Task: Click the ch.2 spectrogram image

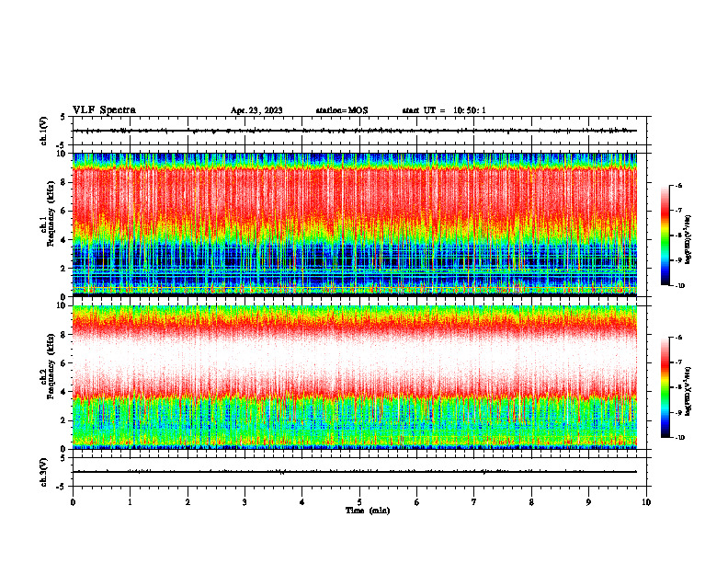Action: tap(355, 377)
